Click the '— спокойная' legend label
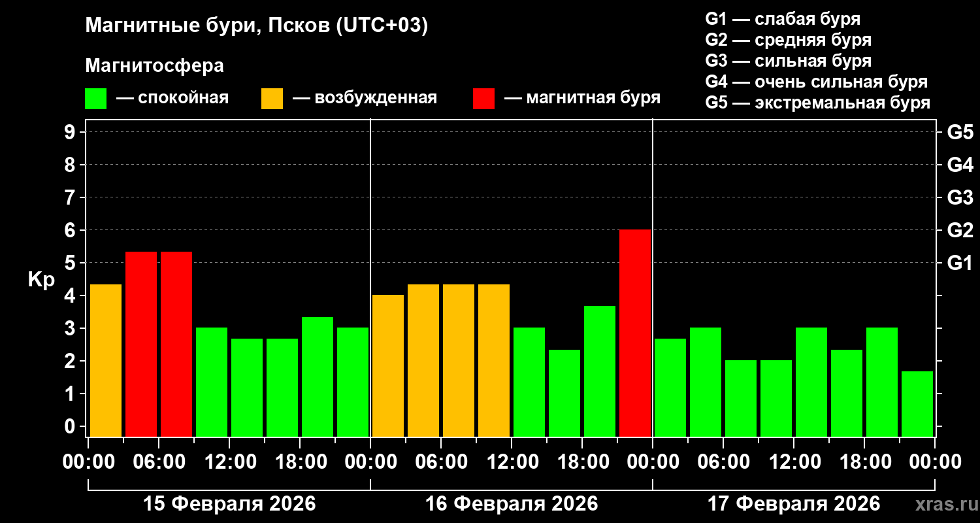Image resolution: width=980 pixels, height=523 pixels. (x=172, y=99)
